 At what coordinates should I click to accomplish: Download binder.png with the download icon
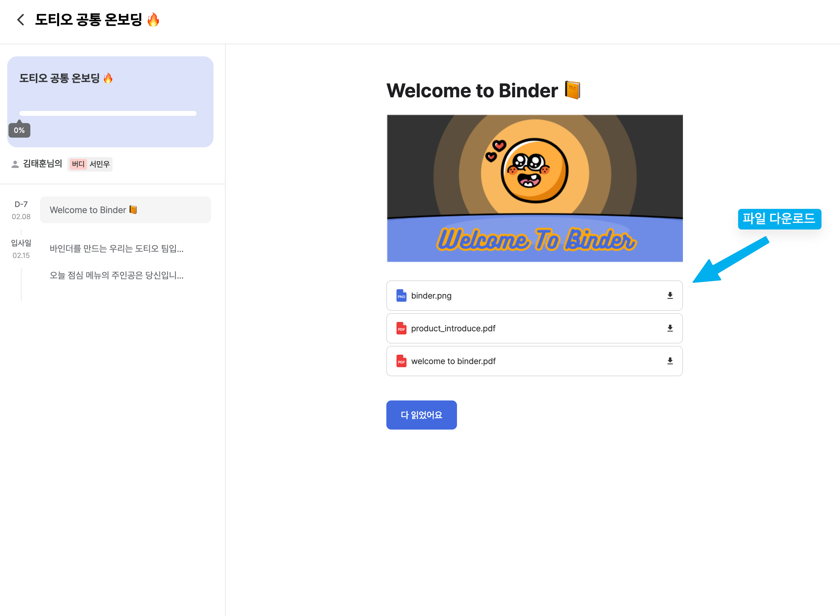click(x=670, y=296)
